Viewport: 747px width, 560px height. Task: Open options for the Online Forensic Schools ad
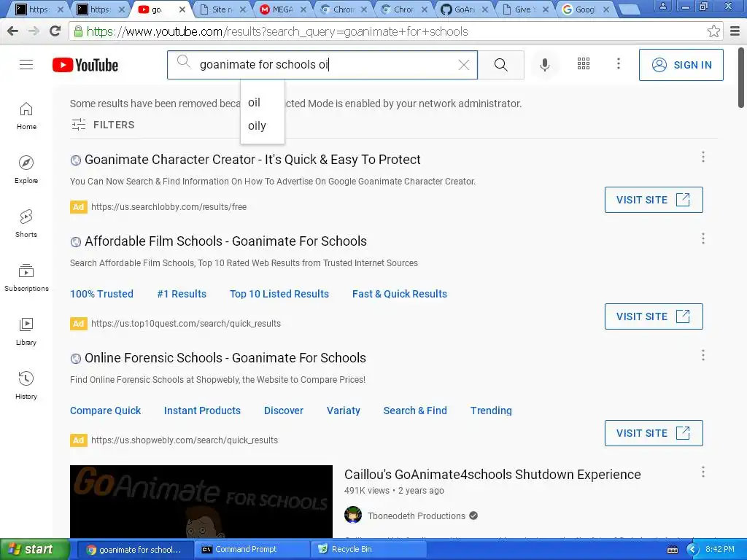(x=703, y=355)
